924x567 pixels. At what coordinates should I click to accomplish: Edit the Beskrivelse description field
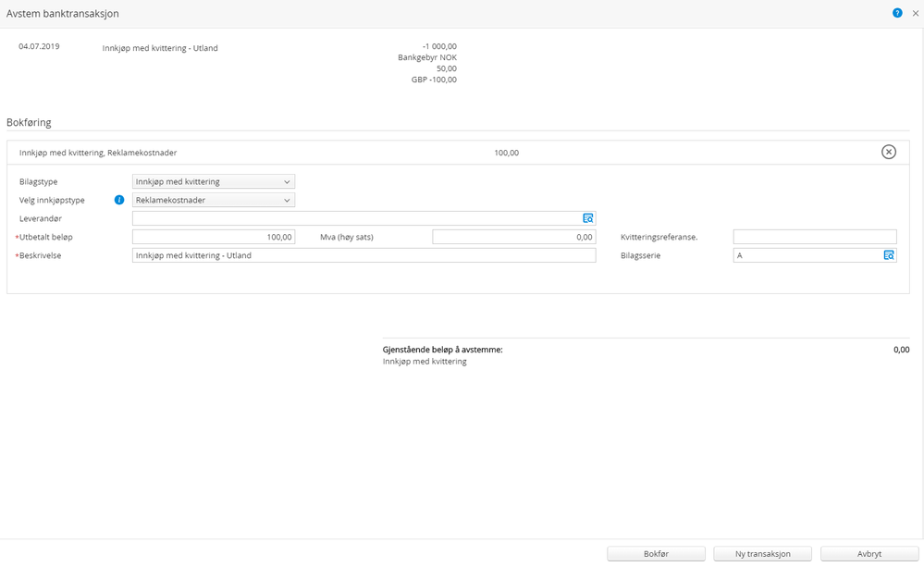pos(364,255)
